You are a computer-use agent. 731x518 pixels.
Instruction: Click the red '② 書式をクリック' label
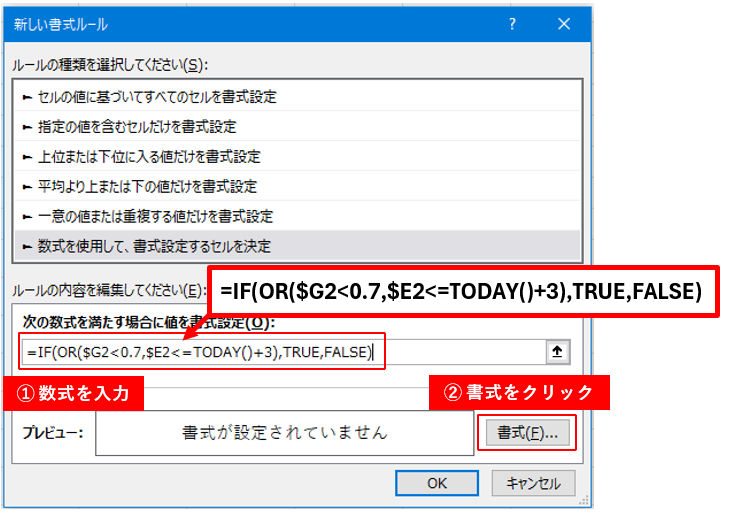tap(519, 393)
